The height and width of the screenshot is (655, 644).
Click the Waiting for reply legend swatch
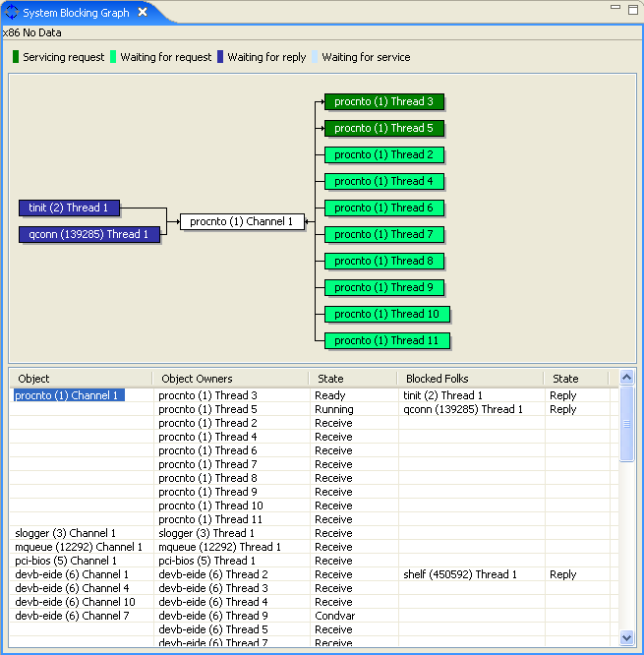[221, 57]
